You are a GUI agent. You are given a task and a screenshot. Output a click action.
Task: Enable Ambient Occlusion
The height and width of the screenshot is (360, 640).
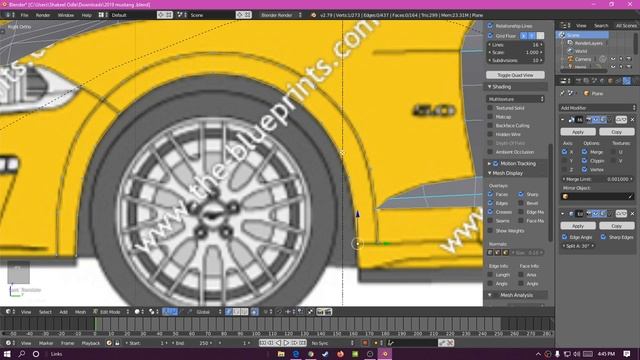coord(490,152)
